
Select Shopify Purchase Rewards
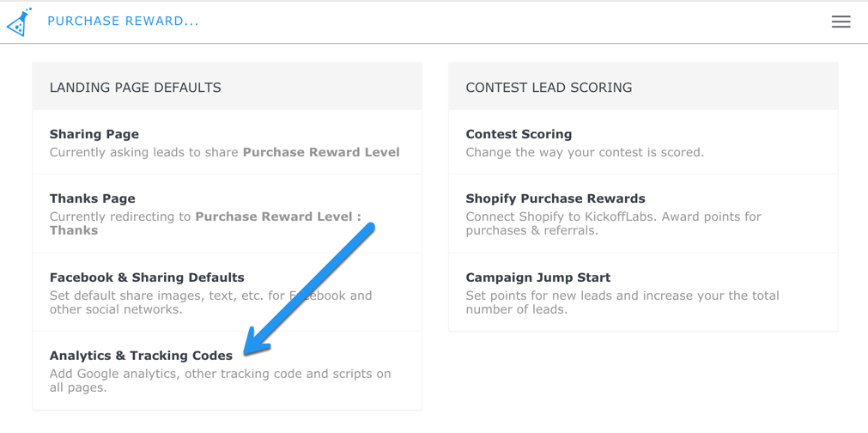click(555, 198)
